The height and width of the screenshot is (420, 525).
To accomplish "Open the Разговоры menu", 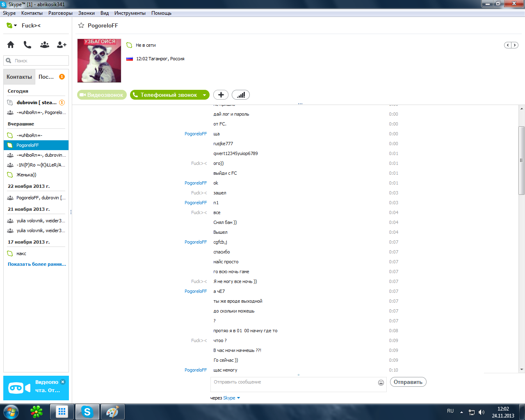I will [60, 13].
